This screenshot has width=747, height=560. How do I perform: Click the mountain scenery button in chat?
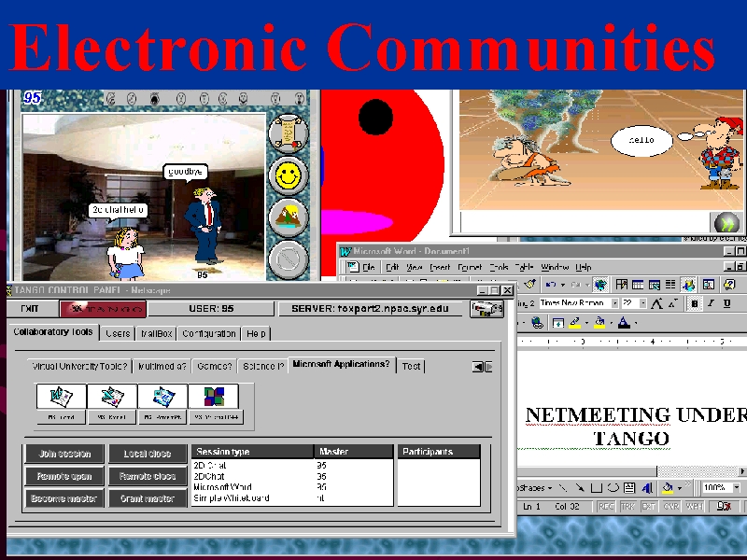tap(289, 217)
